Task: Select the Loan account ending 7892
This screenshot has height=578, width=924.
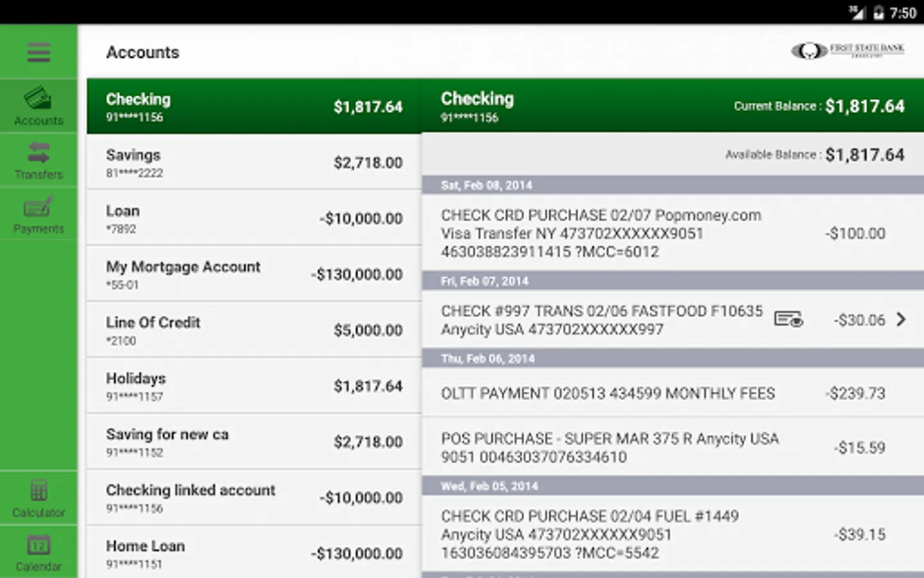Action: pyautogui.click(x=253, y=218)
